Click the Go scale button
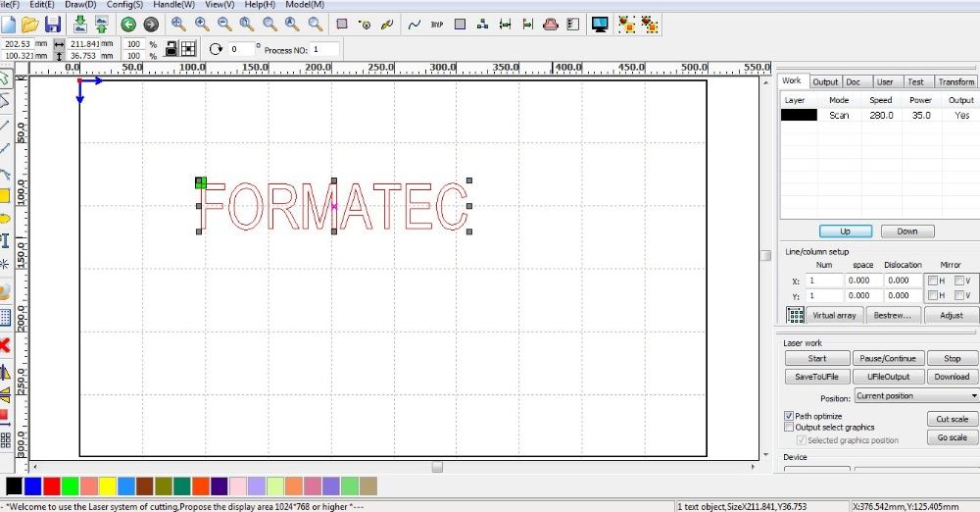This screenshot has height=512, width=980. pos(952,437)
